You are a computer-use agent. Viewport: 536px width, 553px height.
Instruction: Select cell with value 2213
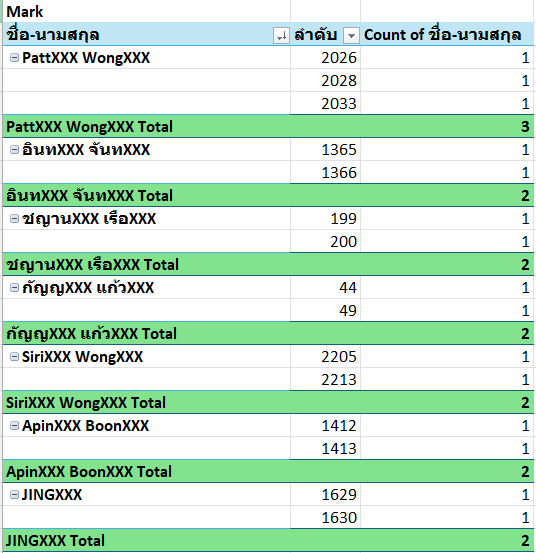pyautogui.click(x=325, y=379)
